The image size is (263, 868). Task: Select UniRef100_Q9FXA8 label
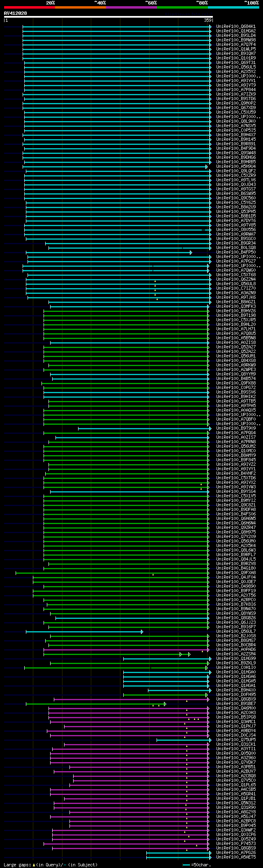click(x=236, y=573)
